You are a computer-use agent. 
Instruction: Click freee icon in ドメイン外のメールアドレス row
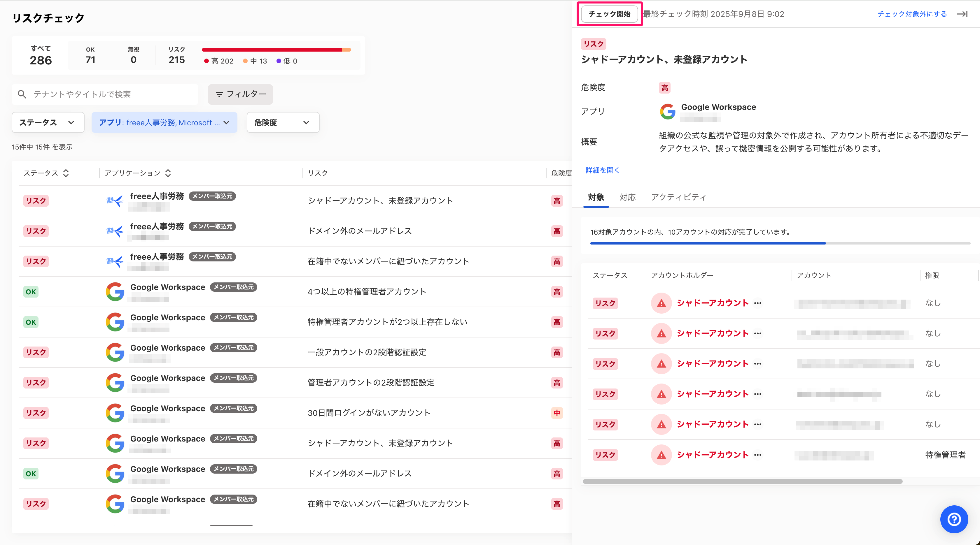pyautogui.click(x=115, y=231)
